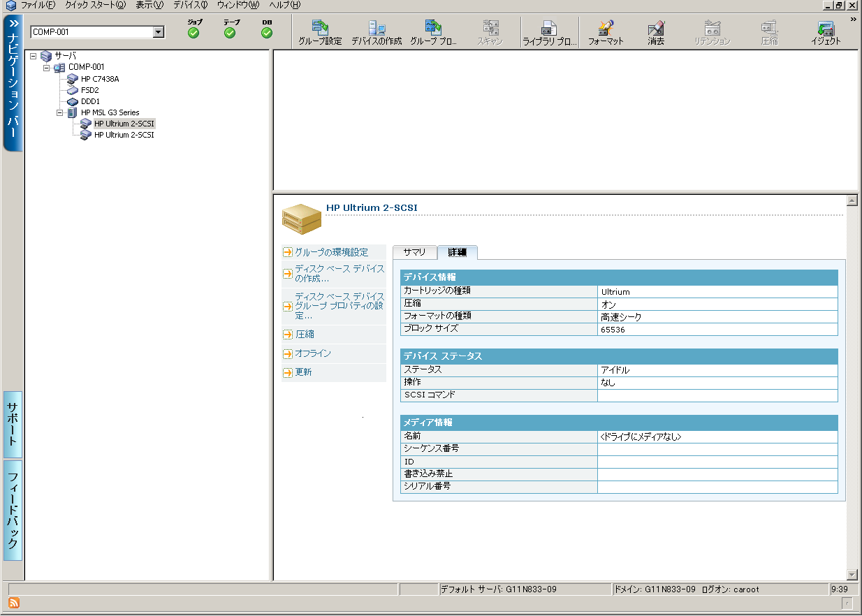This screenshot has height=616, width=862.
Task: Open the ヘルプ menu
Action: point(285,5)
